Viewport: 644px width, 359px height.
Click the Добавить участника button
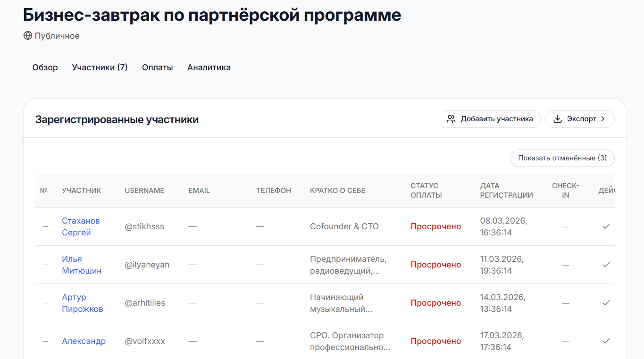coord(490,119)
